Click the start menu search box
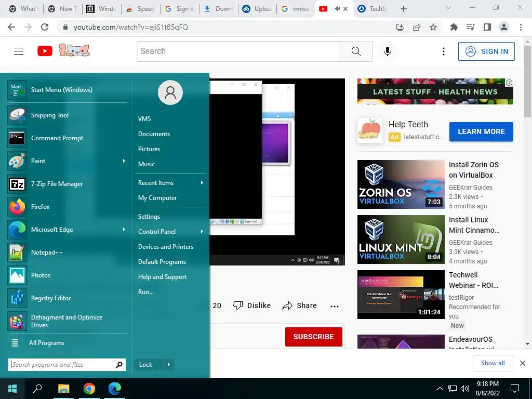532x399 pixels. pyautogui.click(x=67, y=365)
